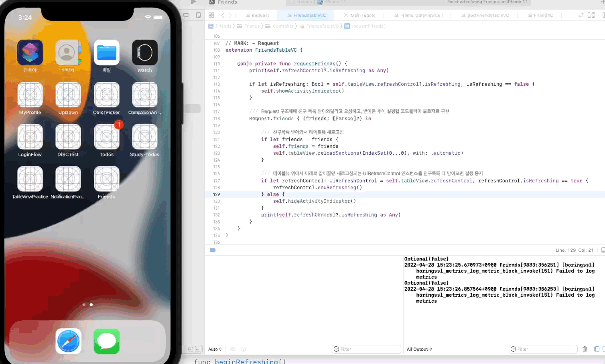Switch to the FriendTableViewCell tab

click(418, 15)
